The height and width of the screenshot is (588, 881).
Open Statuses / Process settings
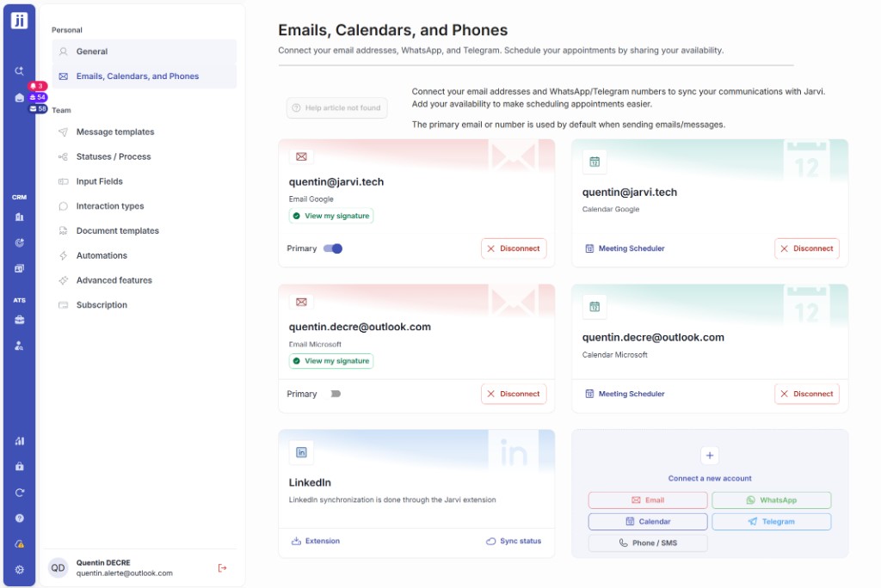tap(144, 156)
